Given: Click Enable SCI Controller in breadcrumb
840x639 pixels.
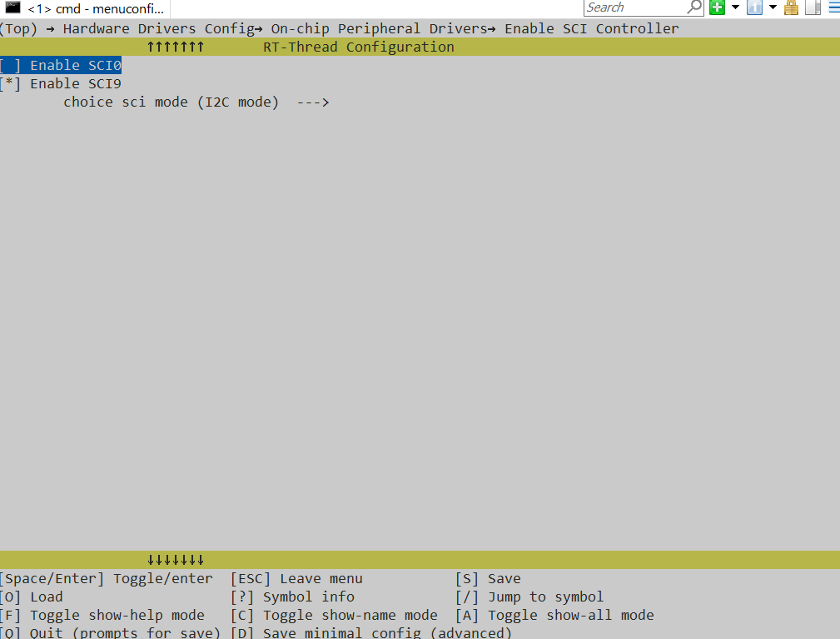Looking at the screenshot, I should tap(591, 28).
